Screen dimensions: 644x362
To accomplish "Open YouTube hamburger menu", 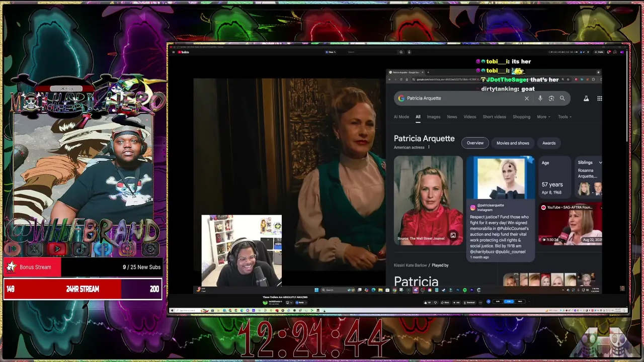I will click(x=174, y=52).
